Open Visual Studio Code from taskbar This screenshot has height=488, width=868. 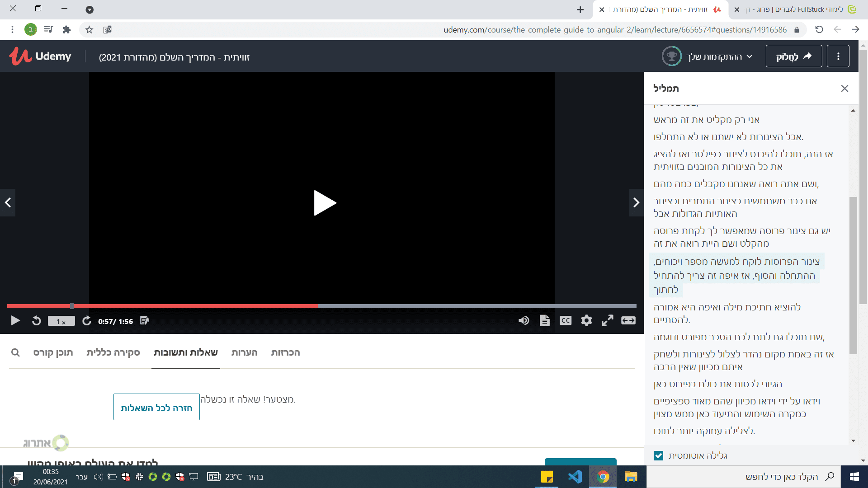575,477
